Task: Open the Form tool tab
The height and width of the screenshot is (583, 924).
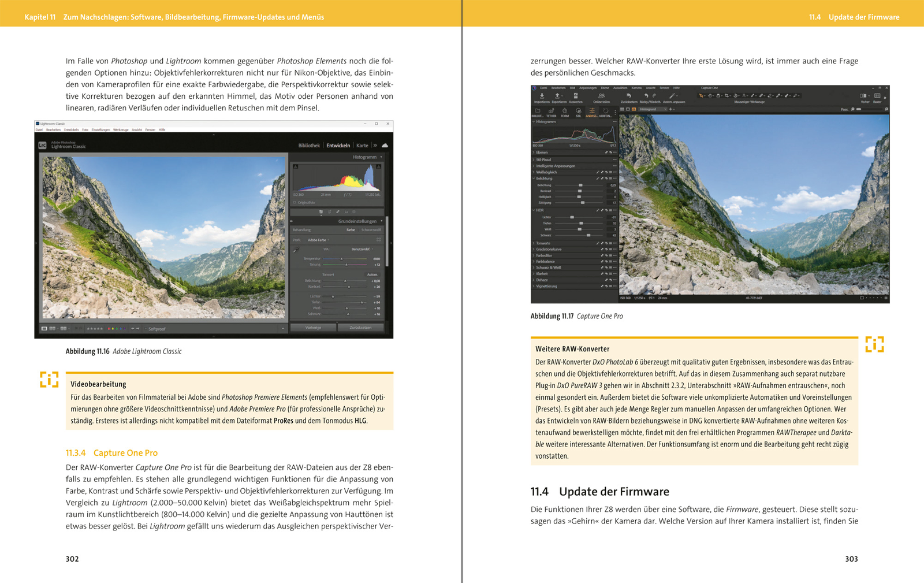Action: [x=564, y=112]
